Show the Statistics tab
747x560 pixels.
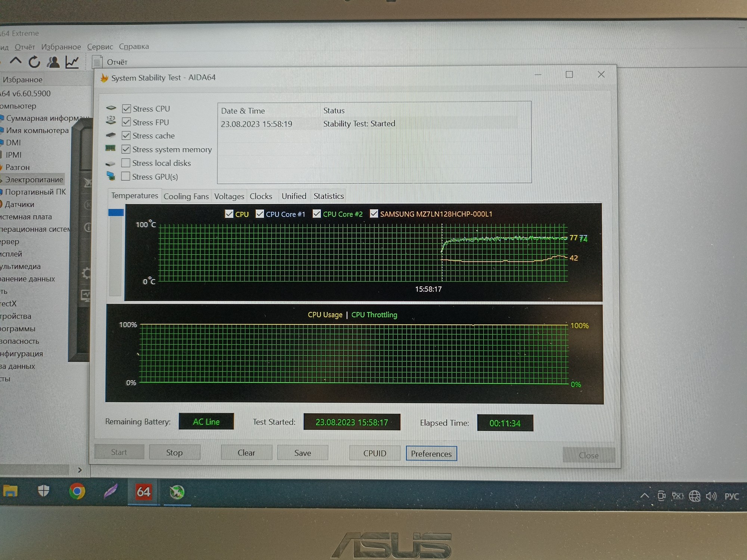tap(329, 196)
